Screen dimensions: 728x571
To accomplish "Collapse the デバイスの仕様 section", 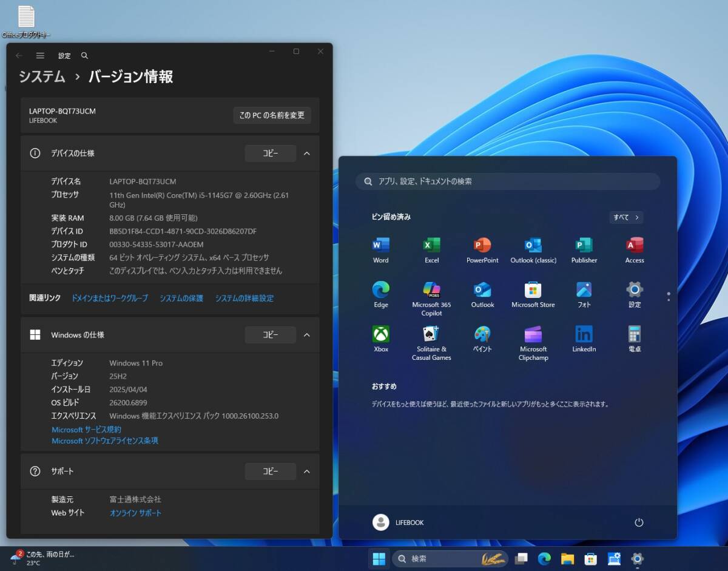I will [306, 154].
